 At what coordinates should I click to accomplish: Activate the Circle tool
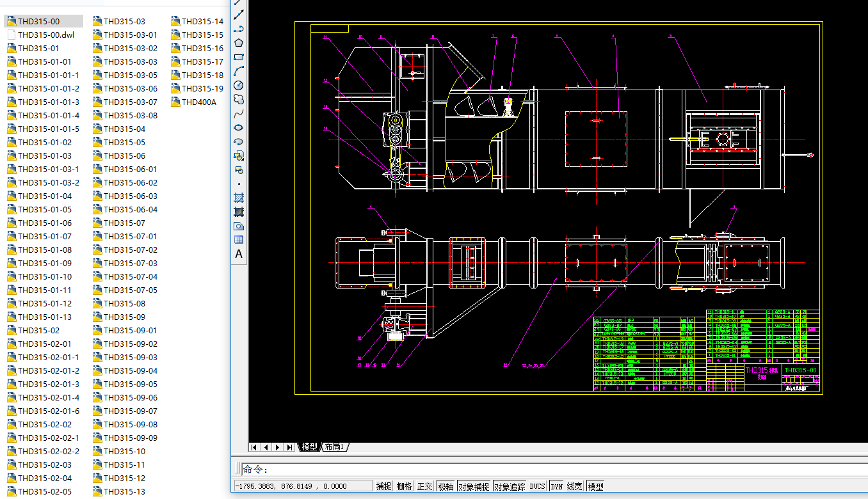click(x=239, y=85)
